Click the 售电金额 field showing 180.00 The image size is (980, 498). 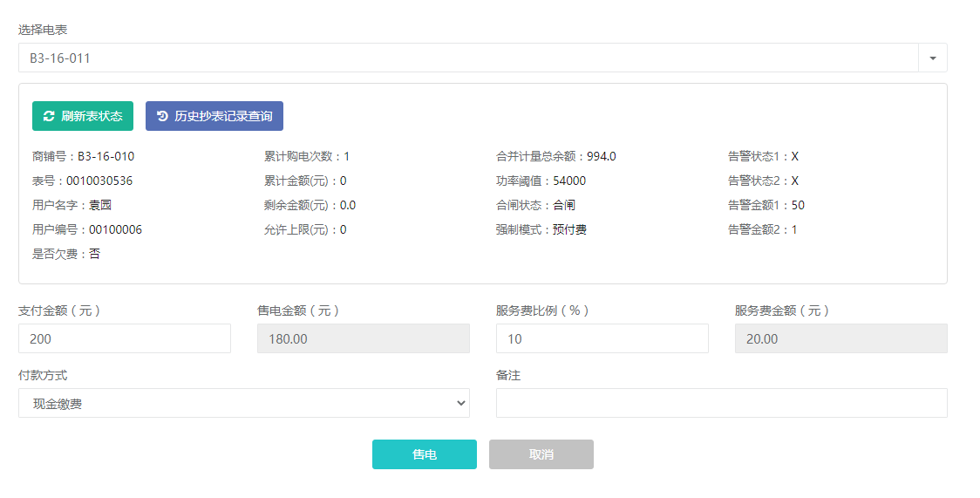point(363,338)
